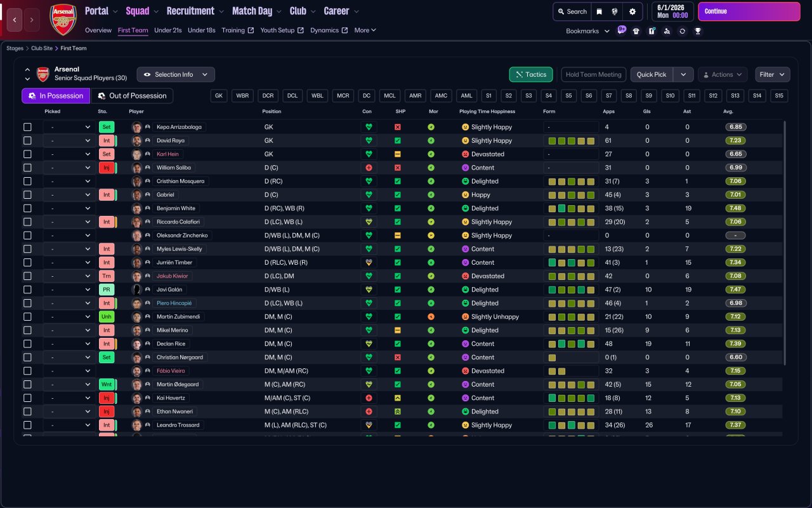Click David Raya's green morale icon
This screenshot has height=508, width=812.
coord(431,140)
